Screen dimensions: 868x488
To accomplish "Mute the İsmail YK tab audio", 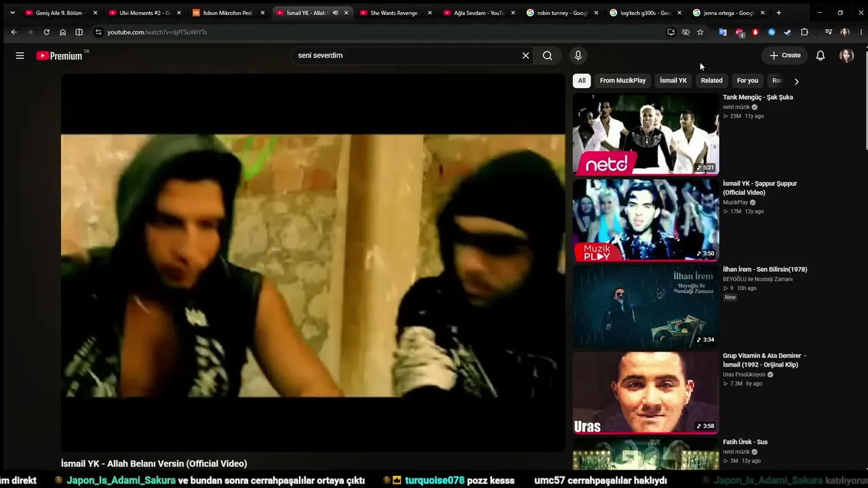I will (335, 13).
